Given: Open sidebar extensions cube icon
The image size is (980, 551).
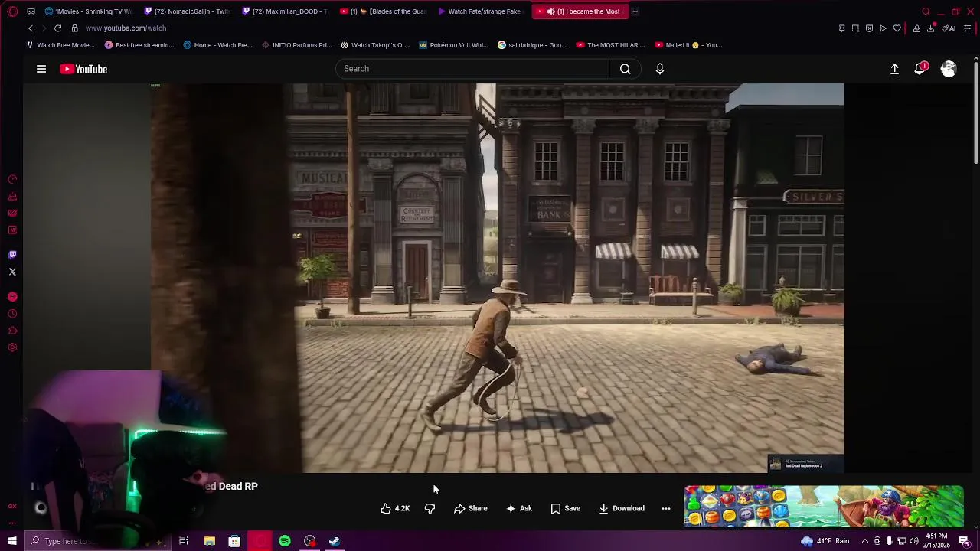Looking at the screenshot, I should [x=12, y=331].
